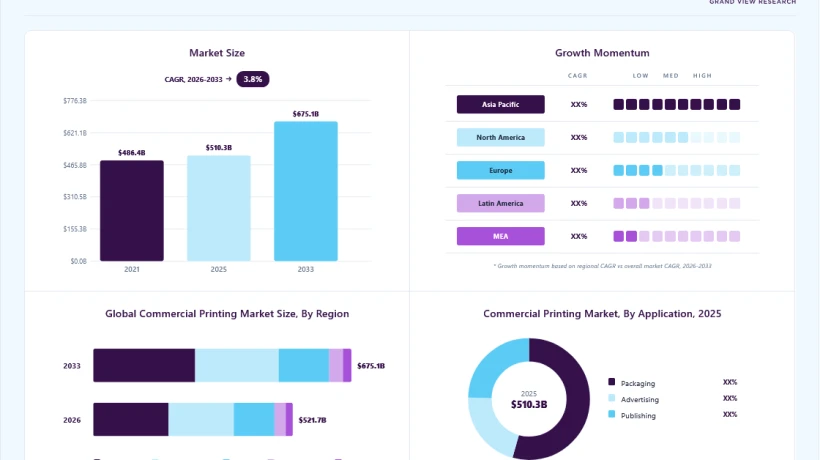This screenshot has height=460, width=820.
Task: Click the 2026 row label of stacked bar
Action: [72, 420]
